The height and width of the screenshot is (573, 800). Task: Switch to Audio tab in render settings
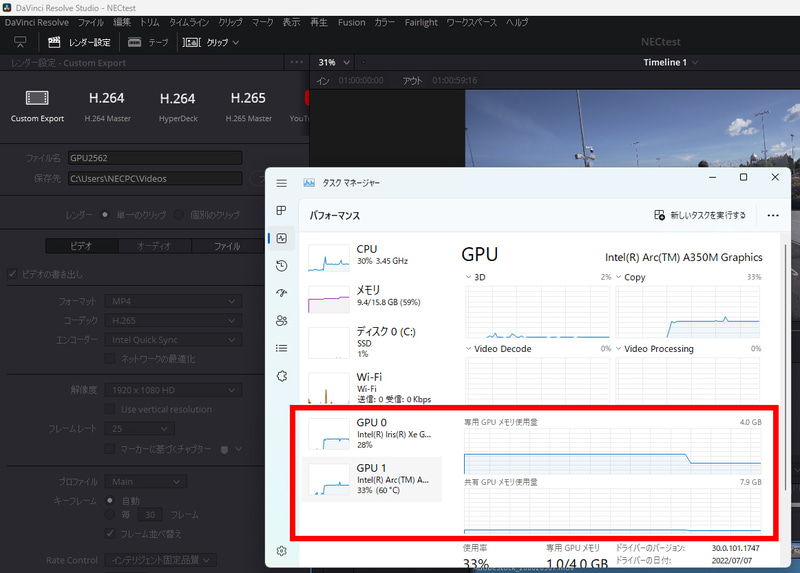(155, 246)
